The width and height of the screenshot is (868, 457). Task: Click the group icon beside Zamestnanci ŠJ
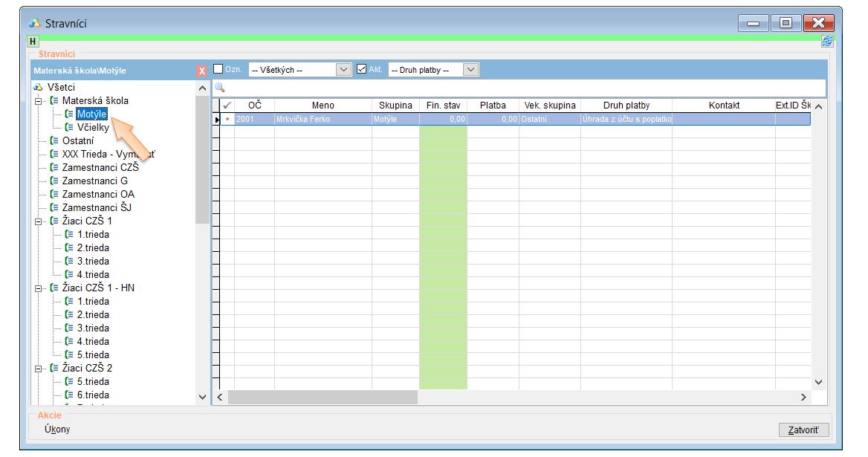pos(54,207)
